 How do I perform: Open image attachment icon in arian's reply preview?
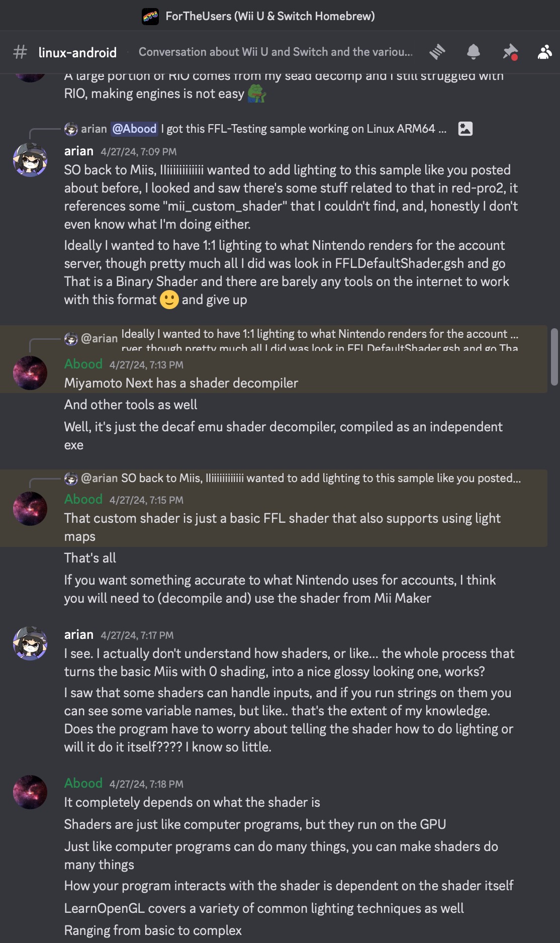[465, 129]
